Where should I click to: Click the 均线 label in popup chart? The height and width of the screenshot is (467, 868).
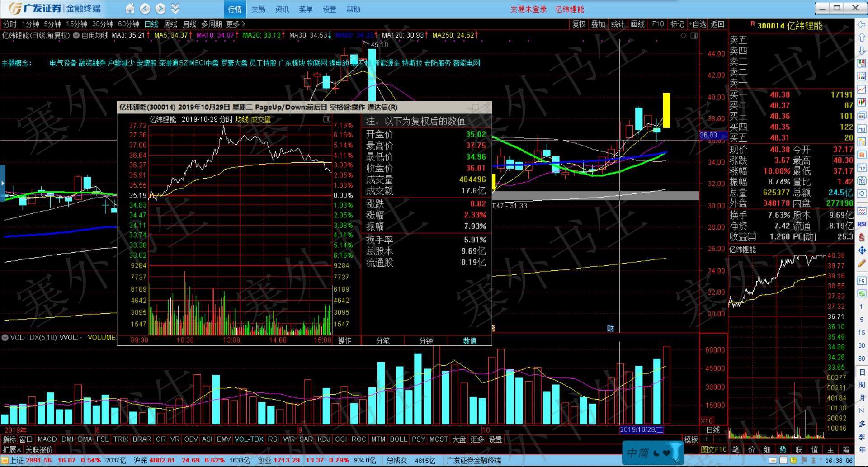point(242,119)
